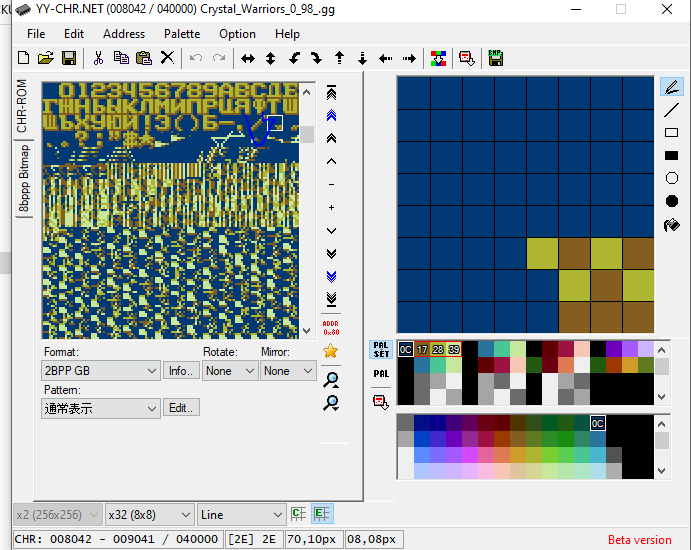The image size is (691, 550).
Task: Open the Mirror None dropdown
Action: pos(288,371)
